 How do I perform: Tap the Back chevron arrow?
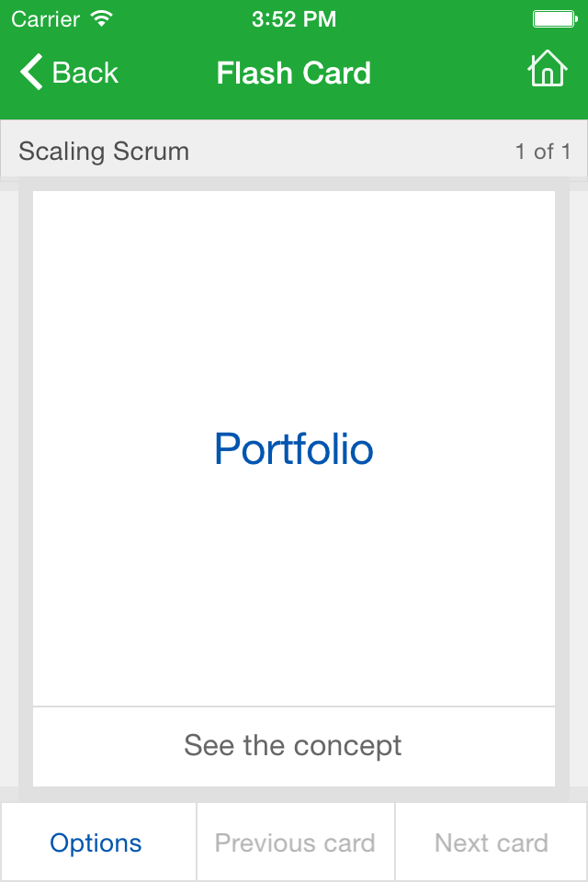[31, 72]
